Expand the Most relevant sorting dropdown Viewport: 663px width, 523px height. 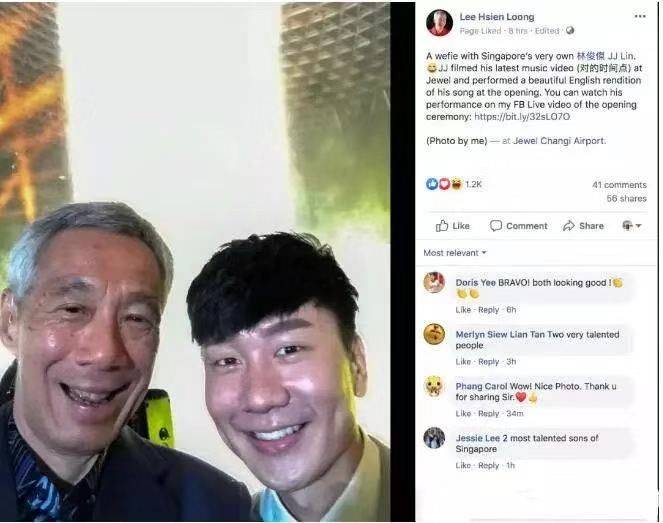coord(455,253)
